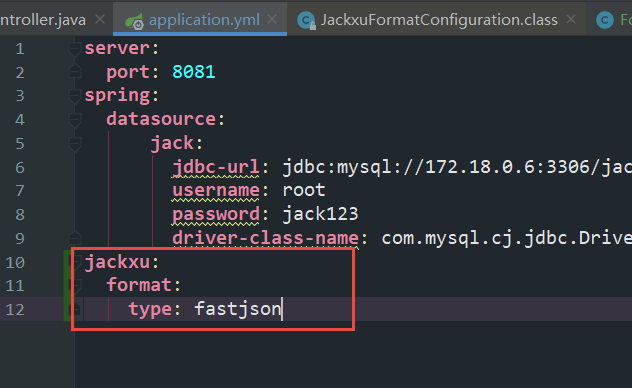This screenshot has height=388, width=632.
Task: Collapse the server block fold marker
Action: pos(75,49)
